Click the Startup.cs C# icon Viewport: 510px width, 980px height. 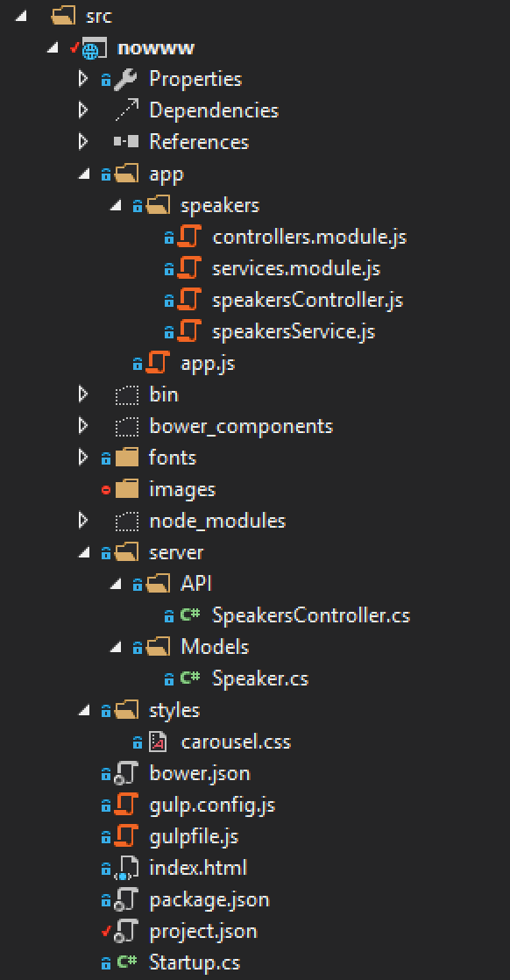pos(127,962)
